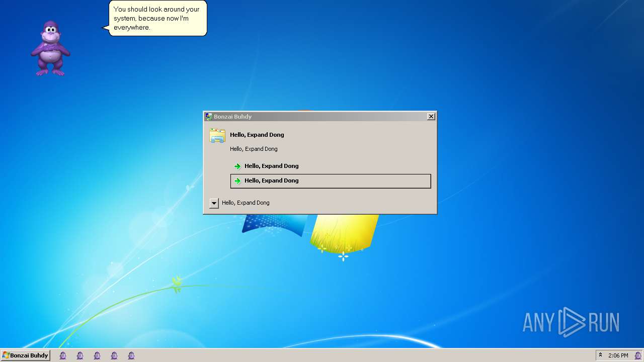Click the Bonzi icon at the far-right system tray

[x=637, y=355]
